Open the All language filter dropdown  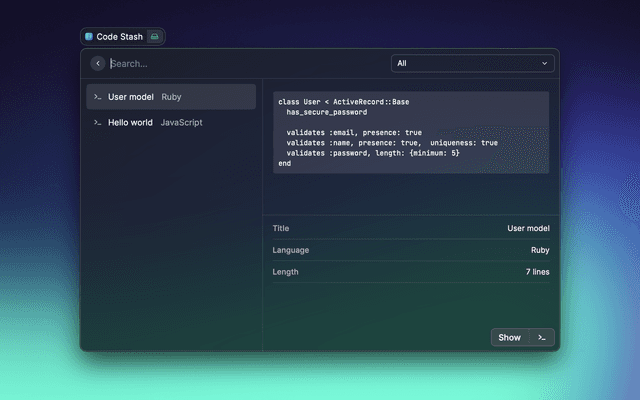pyautogui.click(x=472, y=63)
